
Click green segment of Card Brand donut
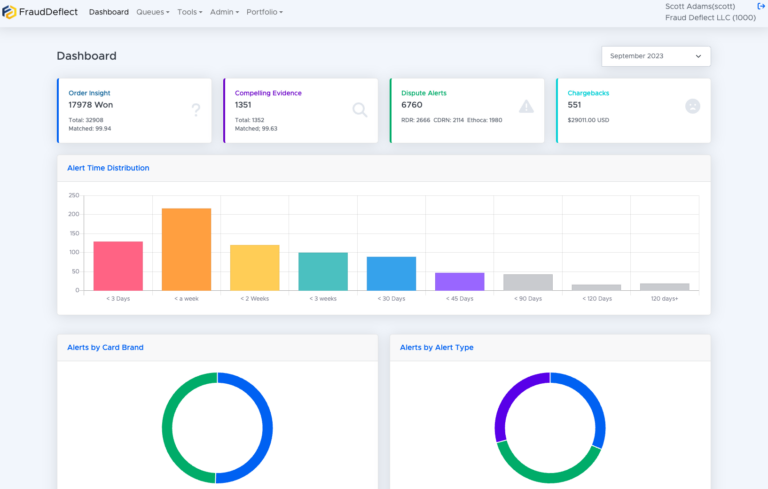168,428
